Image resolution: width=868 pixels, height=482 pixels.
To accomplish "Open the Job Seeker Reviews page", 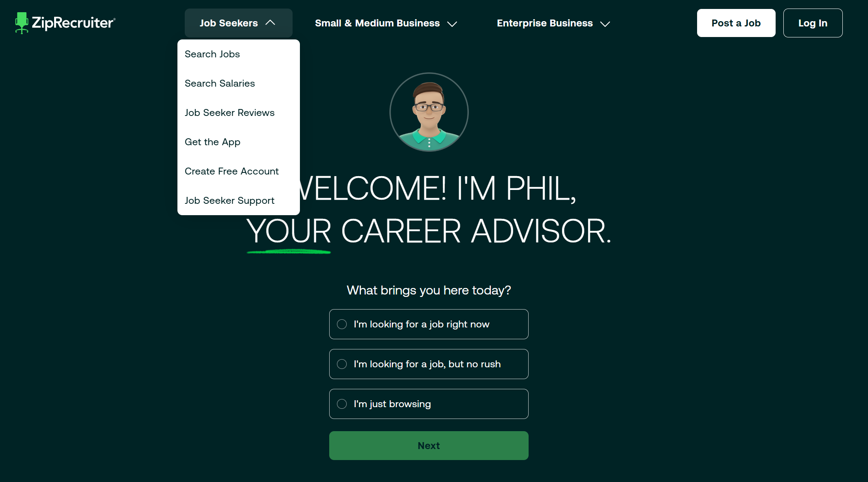I will (230, 112).
